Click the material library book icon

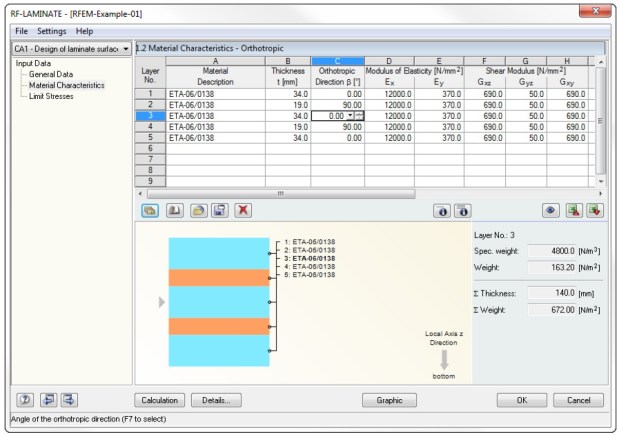174,212
